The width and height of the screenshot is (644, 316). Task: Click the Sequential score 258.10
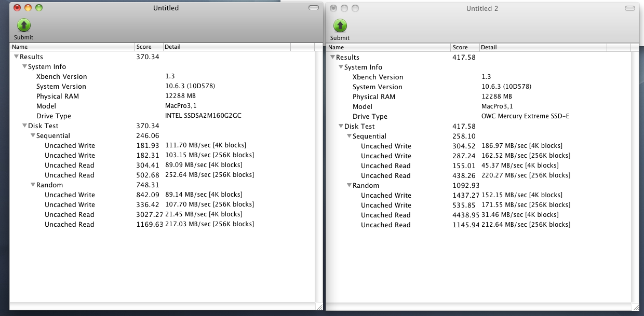[x=464, y=136]
